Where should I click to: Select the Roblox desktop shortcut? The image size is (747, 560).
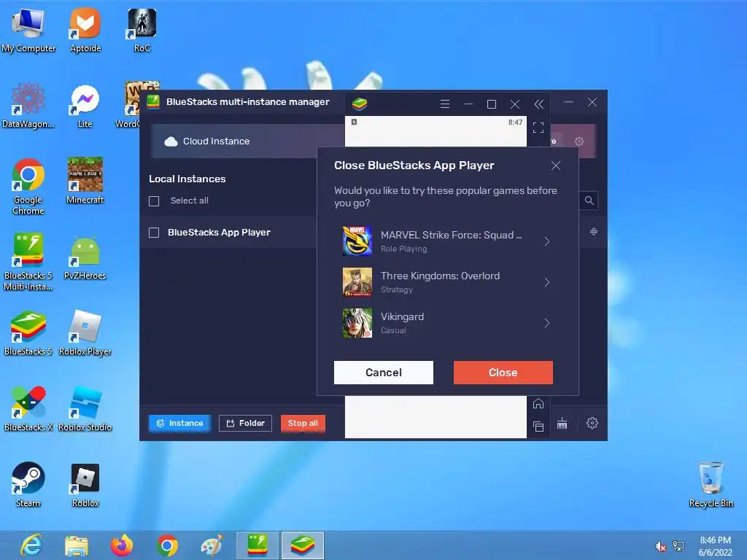pos(85,484)
